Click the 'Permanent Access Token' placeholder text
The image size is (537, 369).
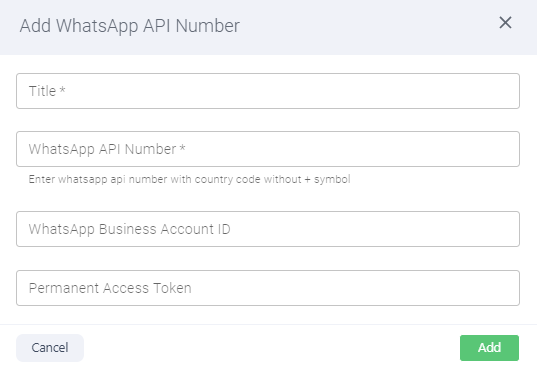(x=110, y=288)
